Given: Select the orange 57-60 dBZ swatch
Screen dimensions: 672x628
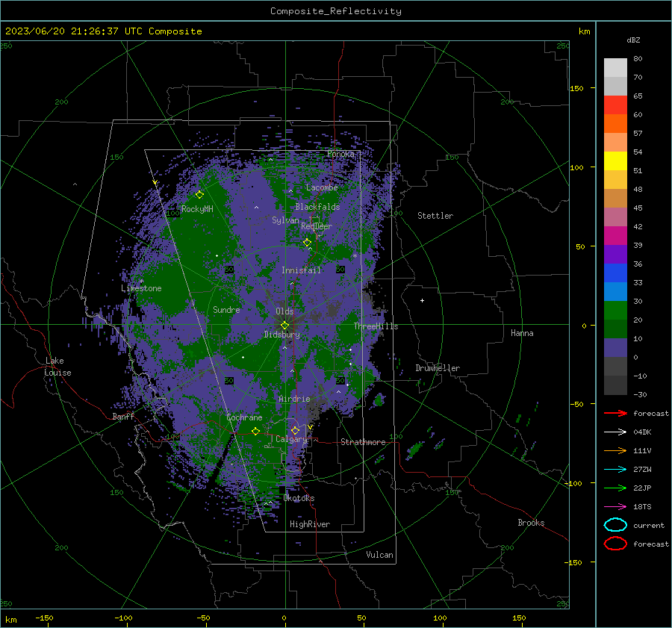Looking at the screenshot, I should pos(615,124).
